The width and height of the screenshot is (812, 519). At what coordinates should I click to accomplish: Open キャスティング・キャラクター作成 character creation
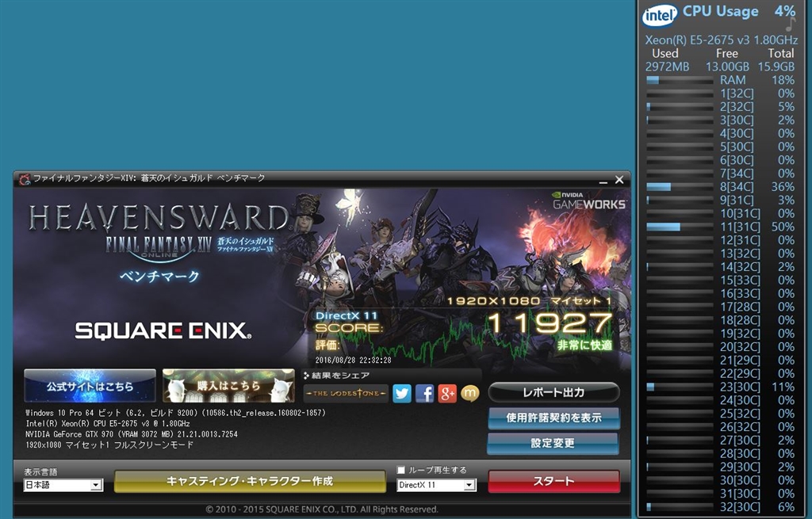pyautogui.click(x=250, y=481)
